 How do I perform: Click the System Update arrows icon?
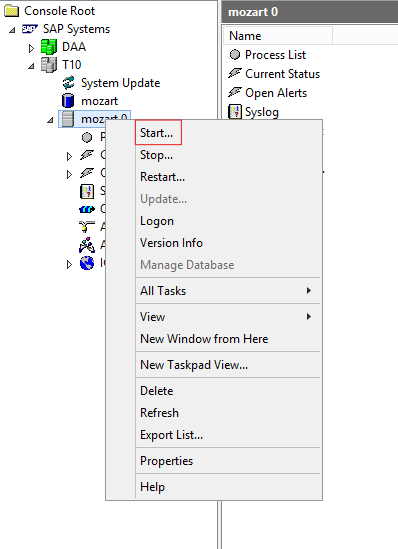pyautogui.click(x=68, y=83)
